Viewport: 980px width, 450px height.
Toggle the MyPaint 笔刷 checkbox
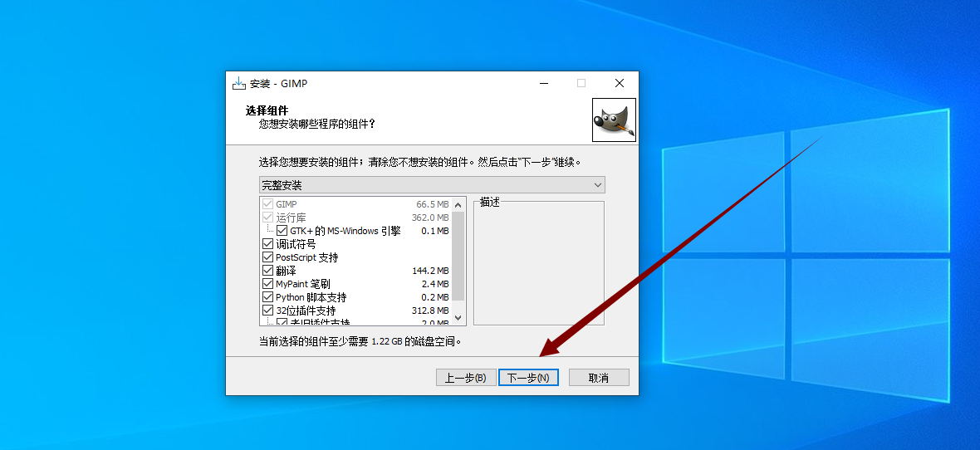pyautogui.click(x=268, y=284)
